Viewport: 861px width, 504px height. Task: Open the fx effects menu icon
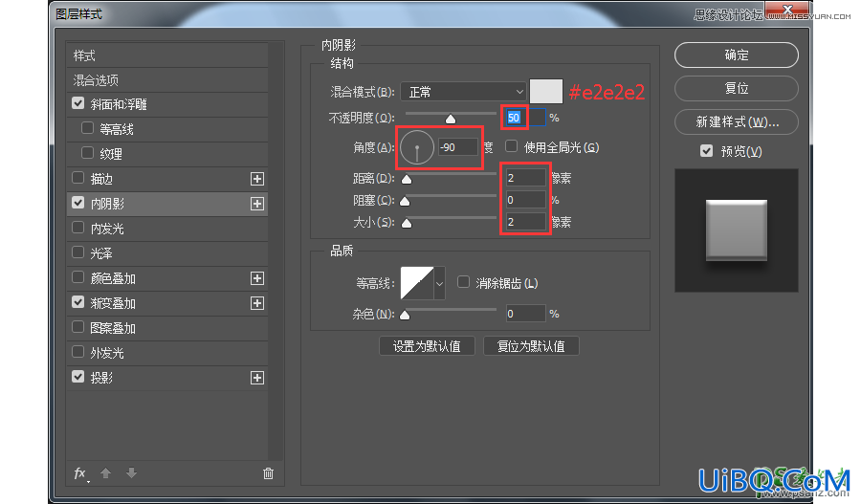(x=80, y=473)
